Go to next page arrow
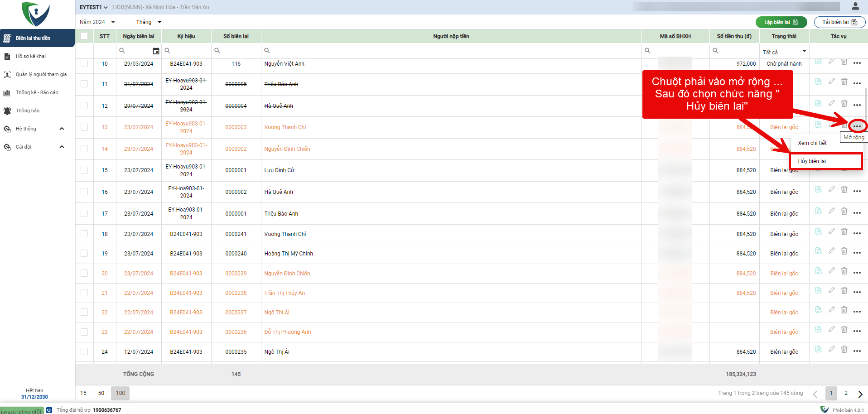The height and width of the screenshot is (414, 868). click(860, 394)
